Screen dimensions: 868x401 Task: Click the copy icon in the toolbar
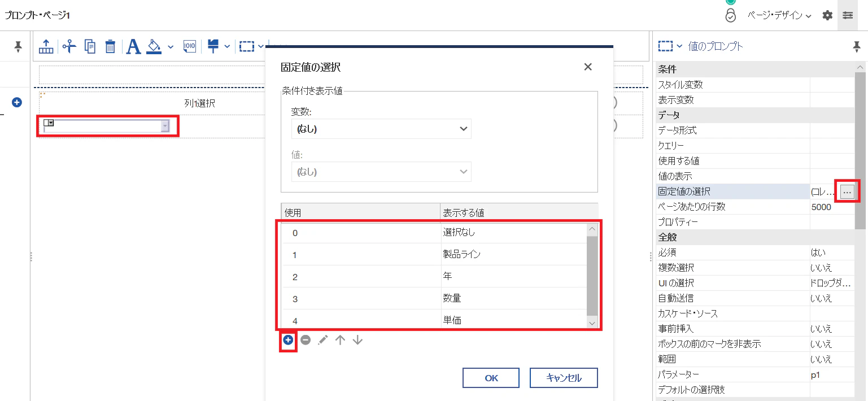coord(90,46)
